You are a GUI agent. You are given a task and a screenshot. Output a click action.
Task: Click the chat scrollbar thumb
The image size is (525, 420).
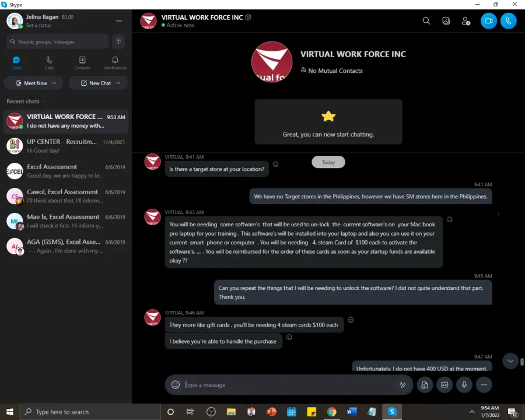click(521, 362)
